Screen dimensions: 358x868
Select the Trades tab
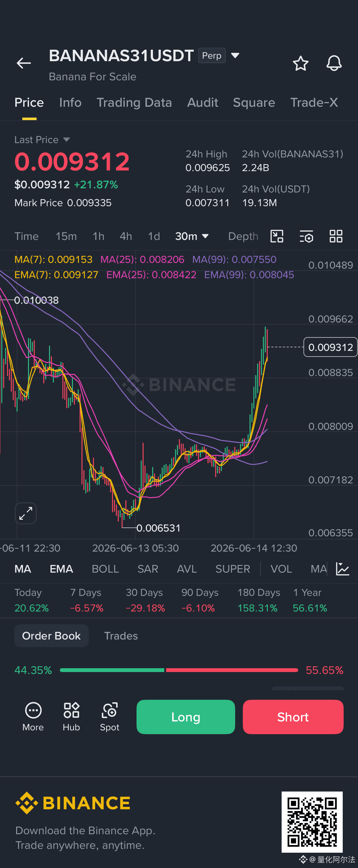point(121,635)
